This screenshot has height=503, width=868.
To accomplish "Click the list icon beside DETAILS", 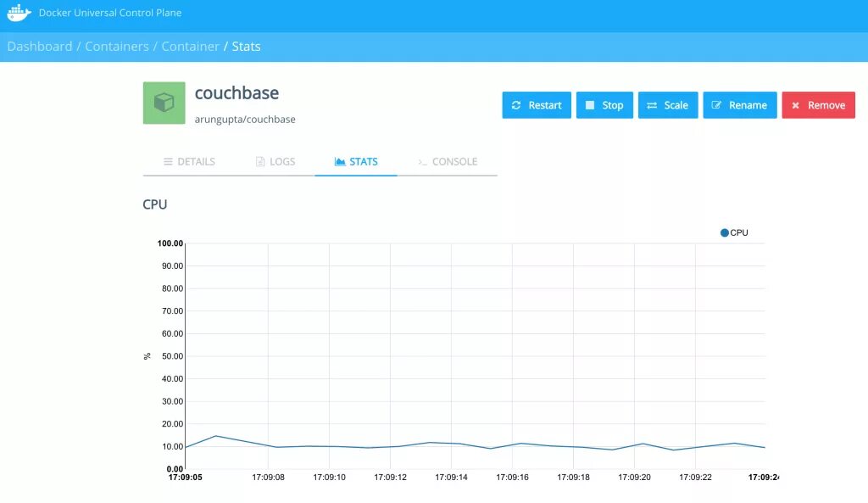I will pyautogui.click(x=169, y=162).
